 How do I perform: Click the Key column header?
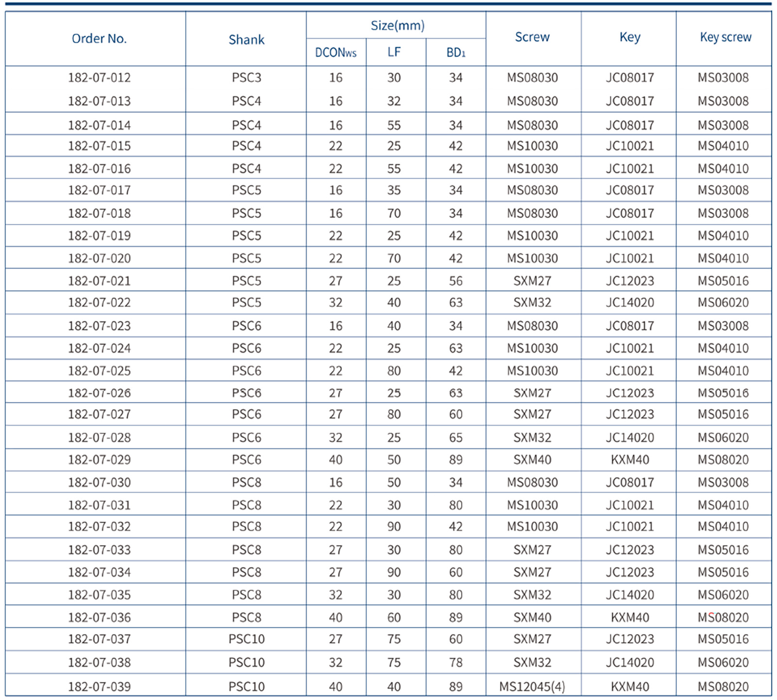(630, 37)
